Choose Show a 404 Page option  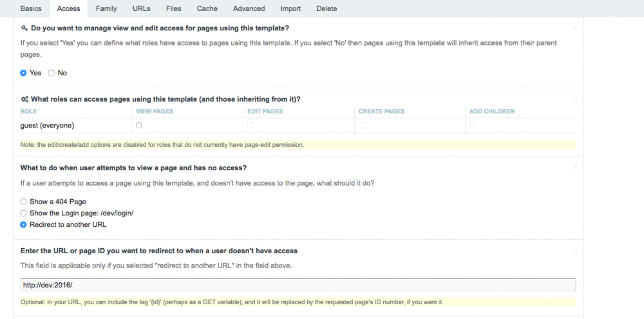24,202
